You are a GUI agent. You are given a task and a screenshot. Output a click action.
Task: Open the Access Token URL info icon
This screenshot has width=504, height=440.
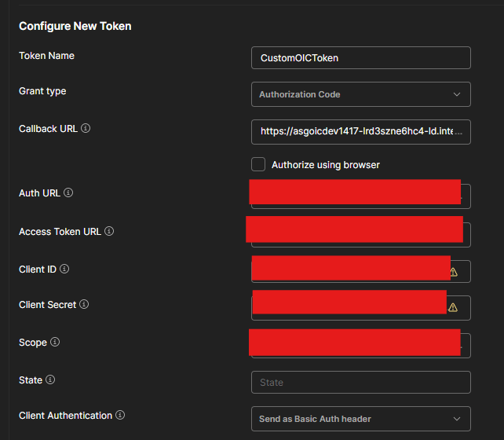tap(109, 231)
